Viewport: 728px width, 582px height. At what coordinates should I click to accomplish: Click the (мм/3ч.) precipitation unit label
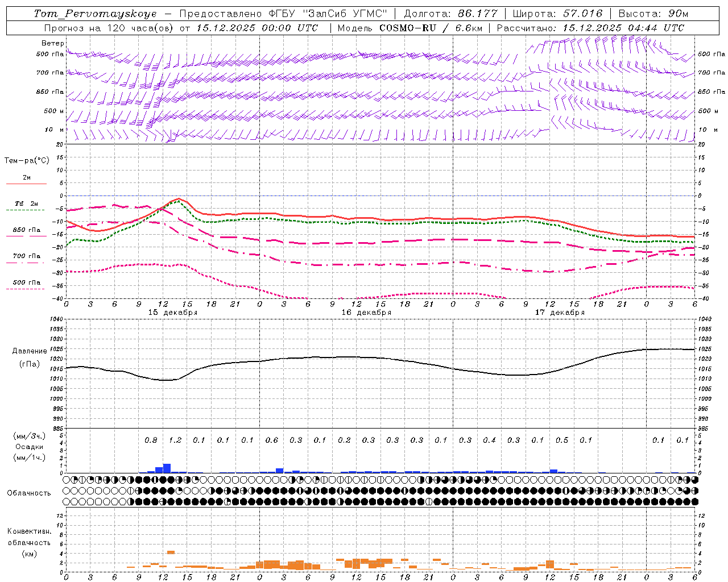29,436
